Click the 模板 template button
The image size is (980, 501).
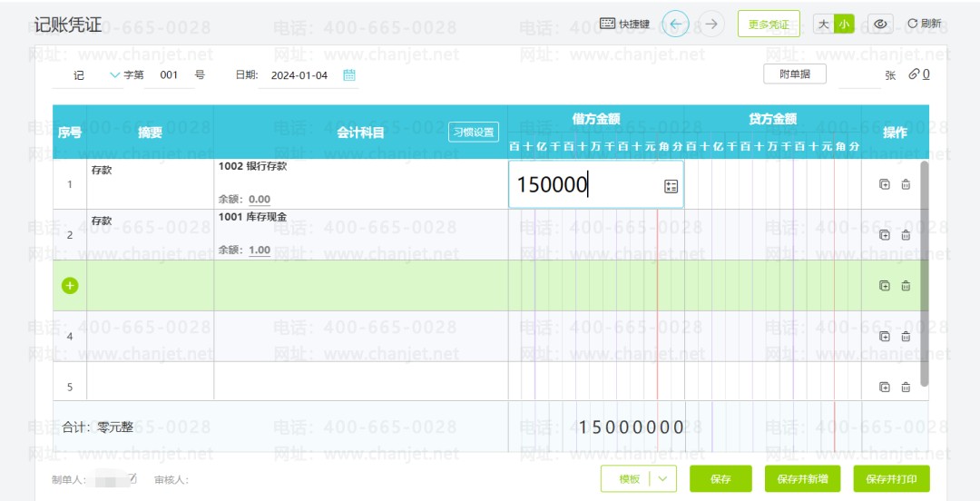630,479
